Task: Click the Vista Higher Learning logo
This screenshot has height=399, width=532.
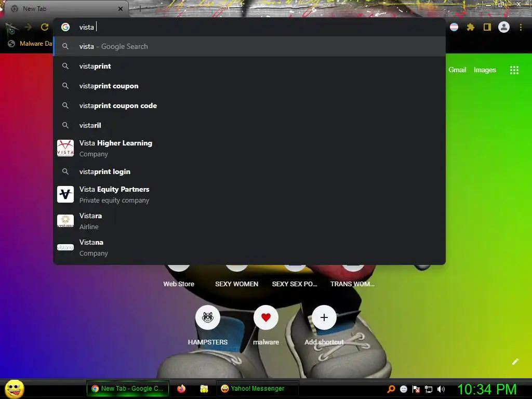Action: [x=65, y=148]
